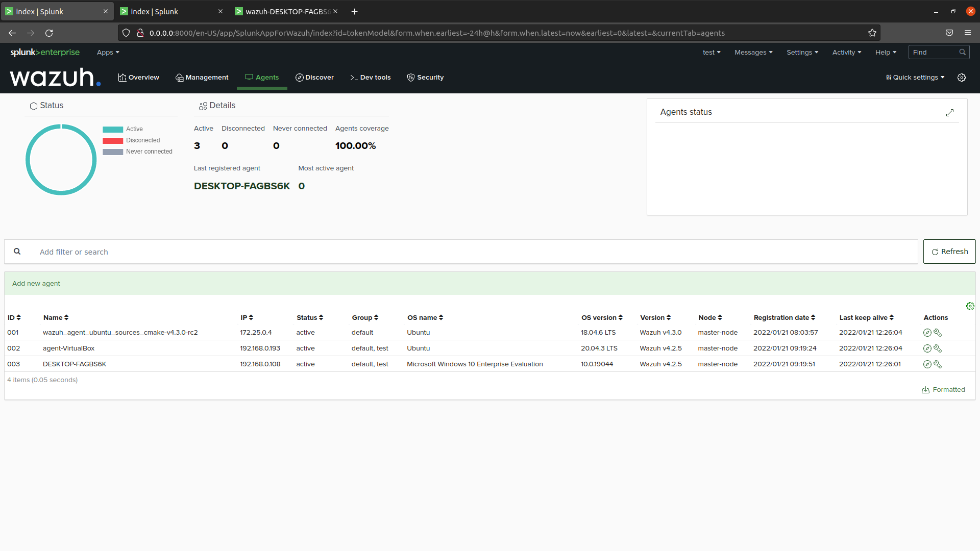This screenshot has height=551, width=980.
Task: Sort table by ID column
Action: tap(14, 318)
